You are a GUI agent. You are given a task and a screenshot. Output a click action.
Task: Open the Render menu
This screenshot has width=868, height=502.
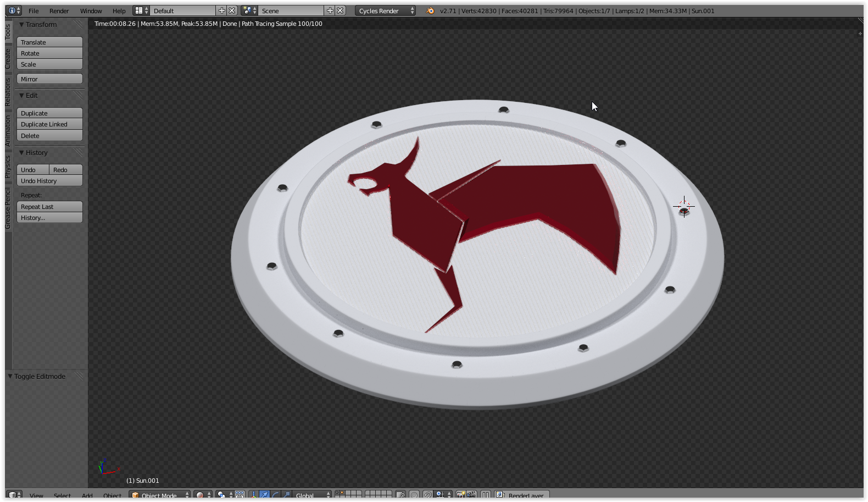pyautogui.click(x=59, y=10)
